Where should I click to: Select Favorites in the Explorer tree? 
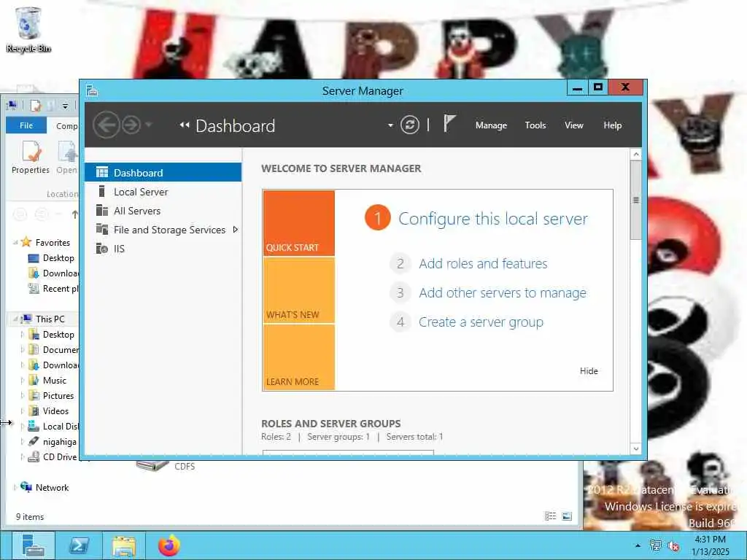point(53,242)
